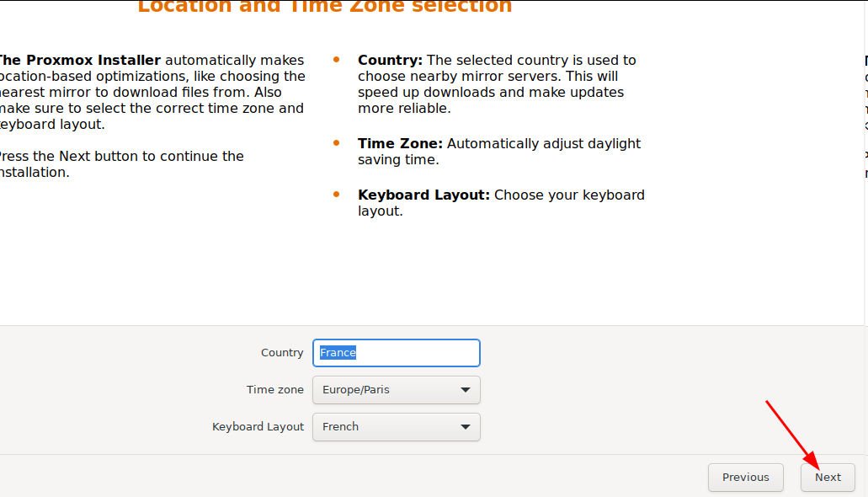Screen dimensions: 868x497
Task: Click the "Country" field label
Action: [x=282, y=353]
